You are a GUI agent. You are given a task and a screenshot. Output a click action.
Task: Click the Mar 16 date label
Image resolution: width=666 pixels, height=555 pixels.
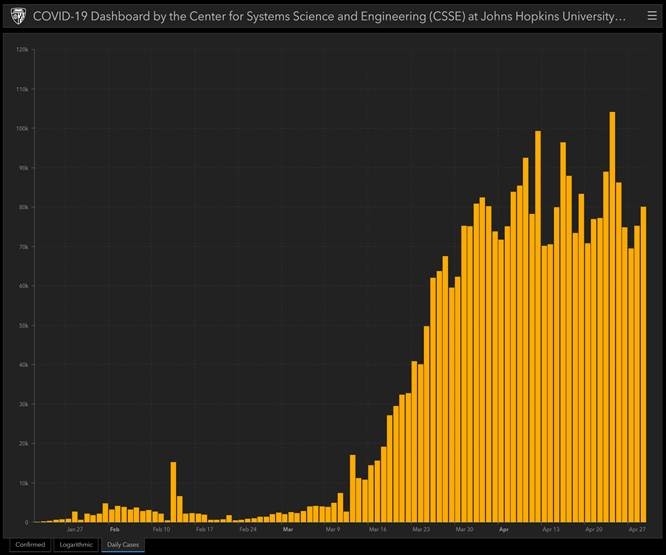click(x=377, y=529)
